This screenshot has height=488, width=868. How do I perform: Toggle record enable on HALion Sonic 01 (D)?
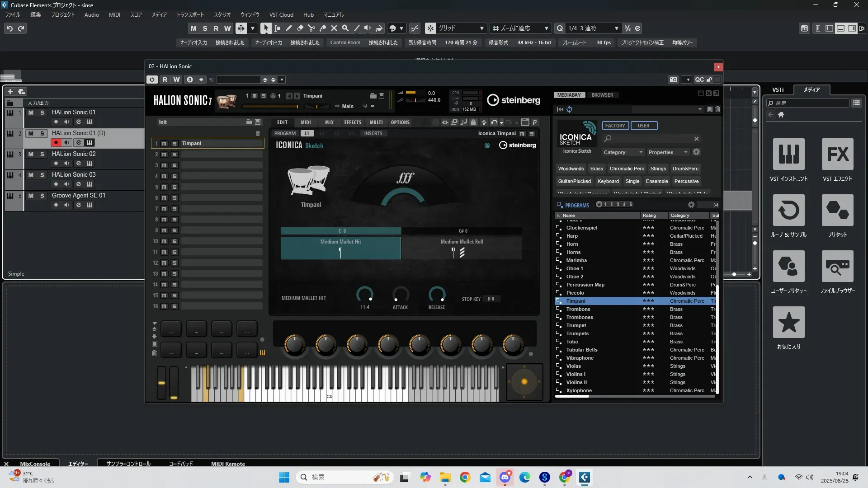pos(56,143)
